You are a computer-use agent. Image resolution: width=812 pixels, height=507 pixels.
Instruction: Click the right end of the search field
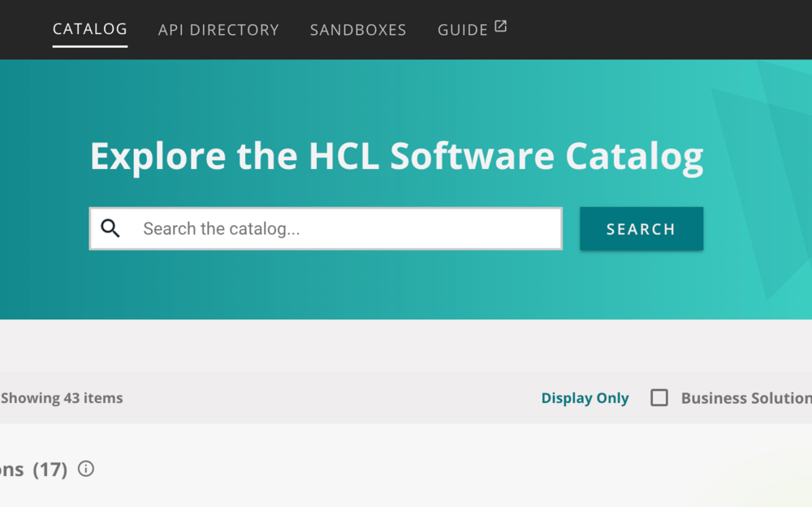click(x=536, y=228)
